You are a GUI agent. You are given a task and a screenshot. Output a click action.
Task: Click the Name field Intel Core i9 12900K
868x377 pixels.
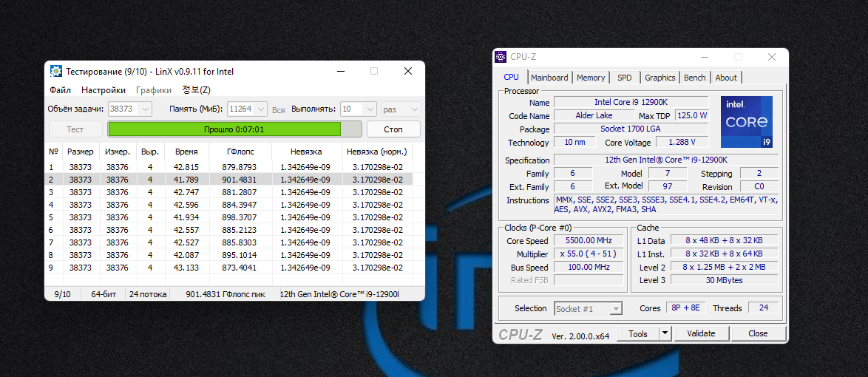click(631, 103)
